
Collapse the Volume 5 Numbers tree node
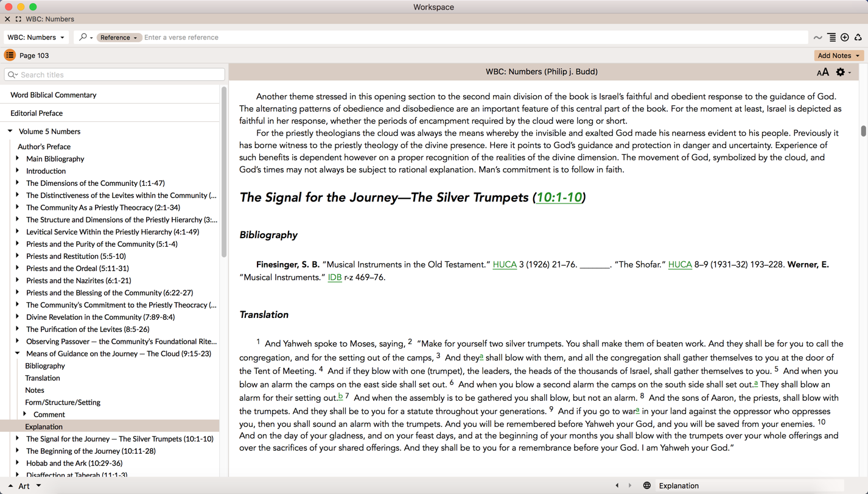coord(10,132)
